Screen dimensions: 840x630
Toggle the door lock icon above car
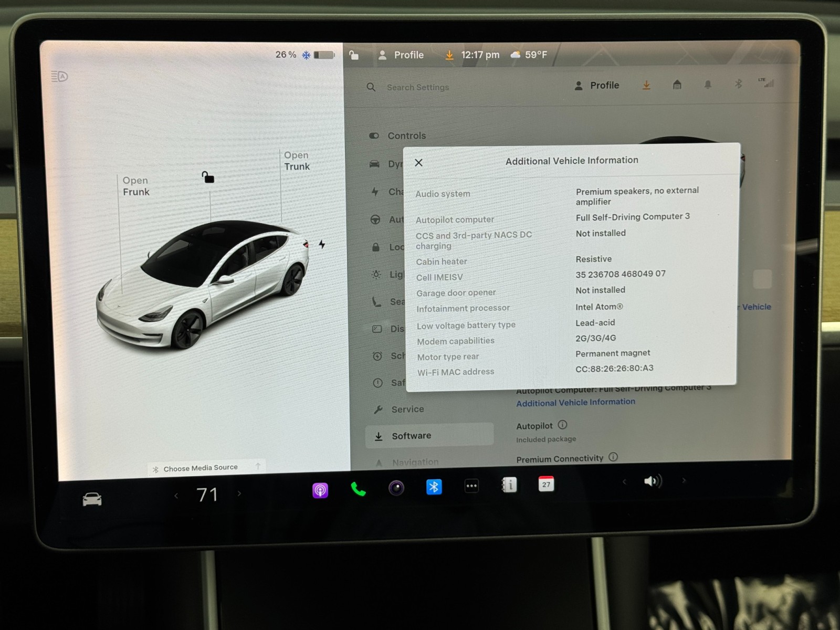pyautogui.click(x=208, y=177)
